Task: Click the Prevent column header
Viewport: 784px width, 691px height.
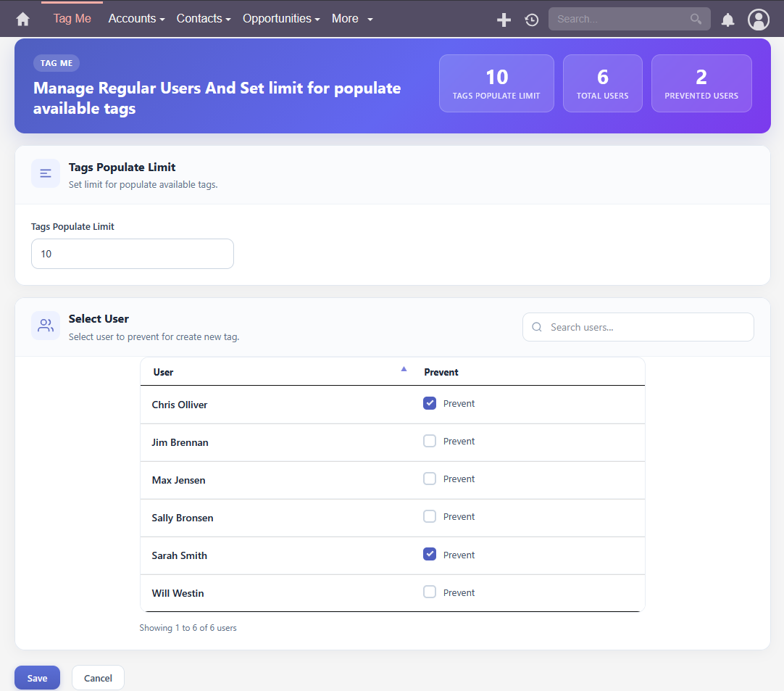Action: pos(441,372)
